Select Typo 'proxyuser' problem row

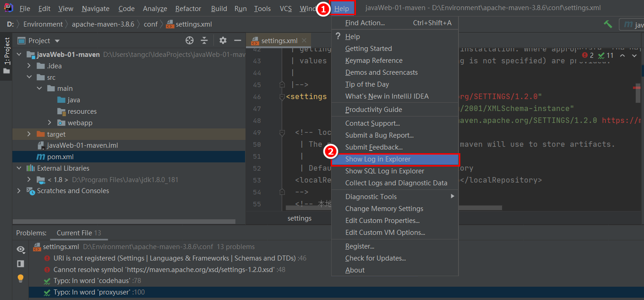[336, 292]
